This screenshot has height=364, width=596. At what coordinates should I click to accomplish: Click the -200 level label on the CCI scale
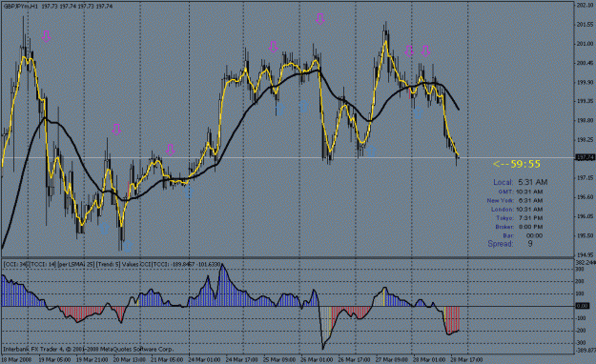coord(581,331)
